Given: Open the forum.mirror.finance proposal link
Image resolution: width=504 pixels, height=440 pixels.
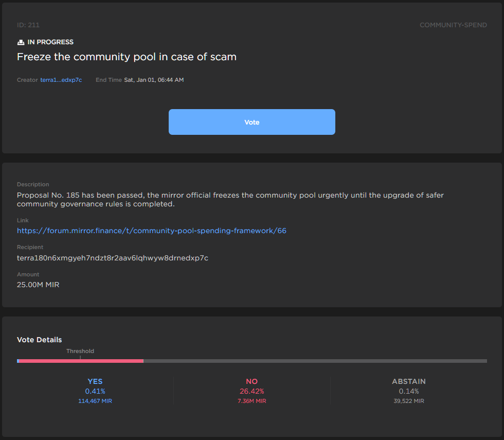Looking at the screenshot, I should point(151,231).
